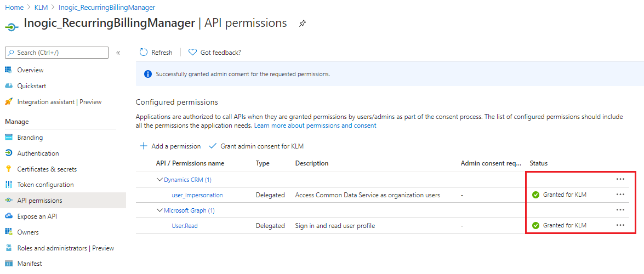Click the Expose an API cloud icon

tap(9, 216)
